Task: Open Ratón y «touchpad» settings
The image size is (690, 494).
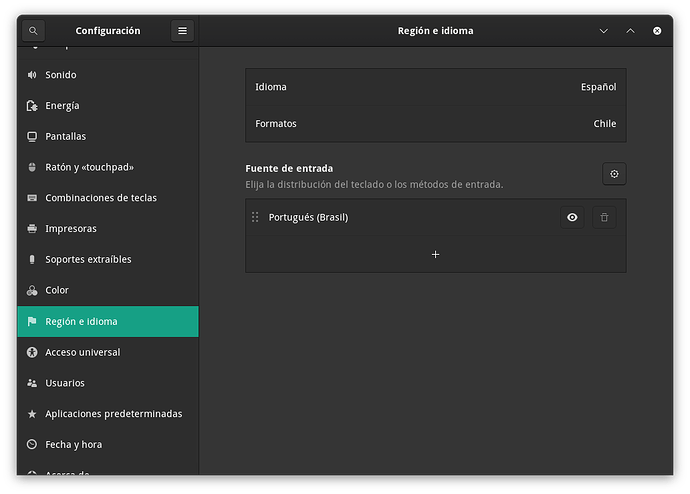Action: coord(89,167)
